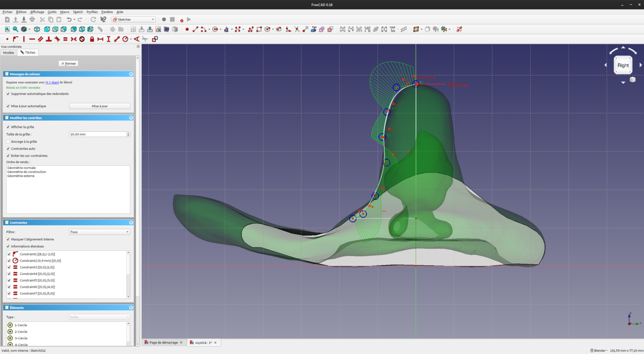
Task: Apply the Vertical constraint tool
Action: [x=24, y=39]
